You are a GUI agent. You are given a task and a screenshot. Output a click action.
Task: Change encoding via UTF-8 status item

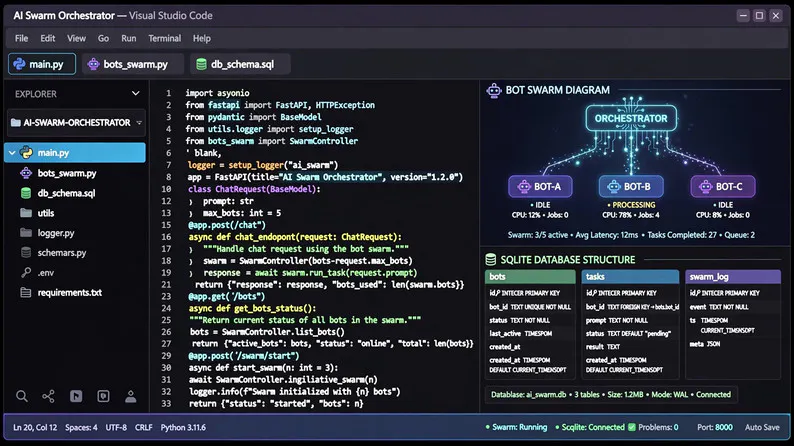tap(116, 427)
